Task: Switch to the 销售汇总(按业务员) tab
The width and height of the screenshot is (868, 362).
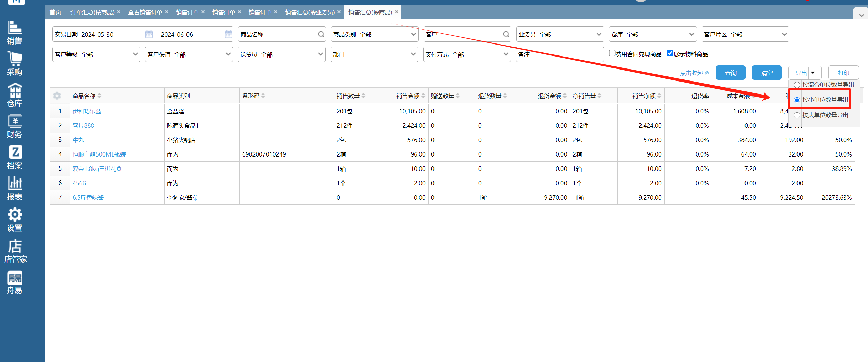Action: [x=310, y=12]
